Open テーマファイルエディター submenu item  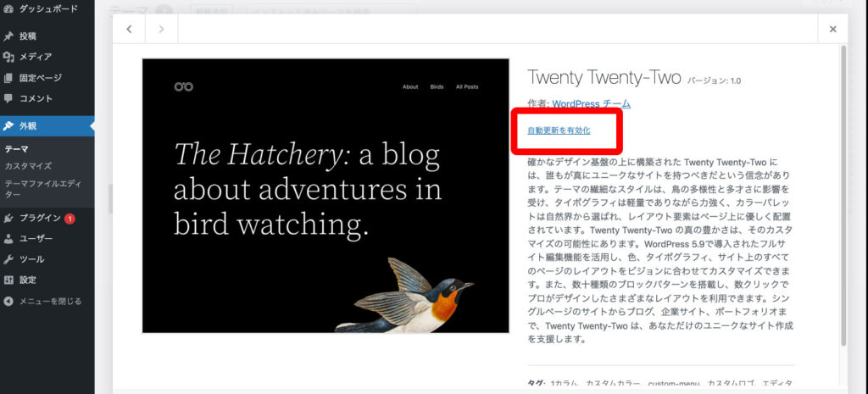click(x=41, y=189)
